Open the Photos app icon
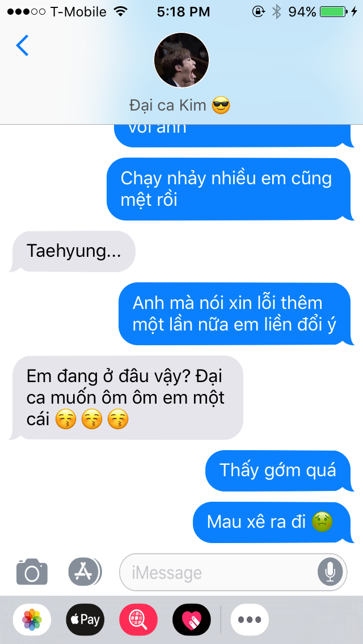363x644 pixels. [32, 620]
